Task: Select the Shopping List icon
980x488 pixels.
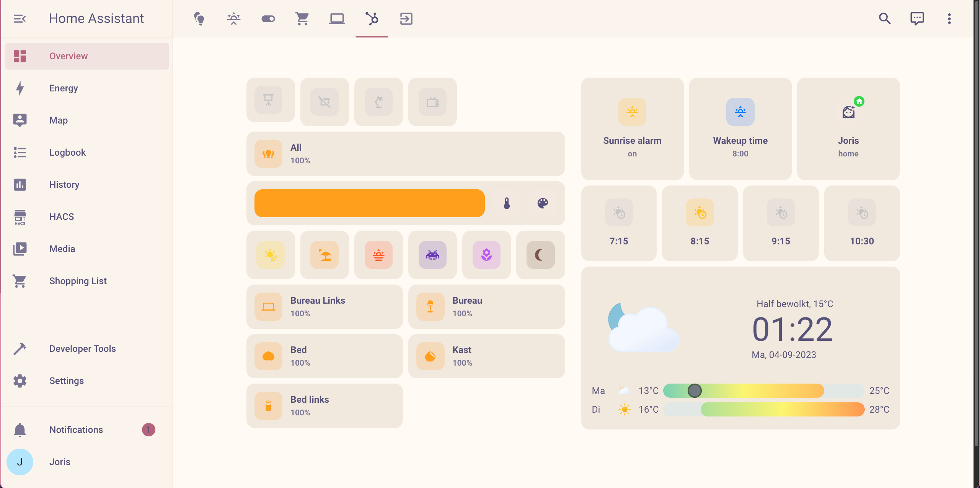Action: pyautogui.click(x=21, y=281)
